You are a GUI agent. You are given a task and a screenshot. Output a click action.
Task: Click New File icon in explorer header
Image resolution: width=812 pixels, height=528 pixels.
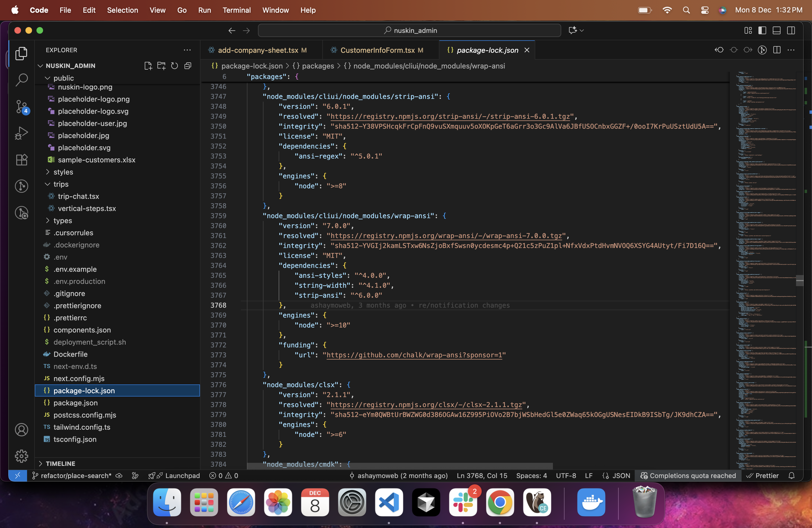(148, 66)
